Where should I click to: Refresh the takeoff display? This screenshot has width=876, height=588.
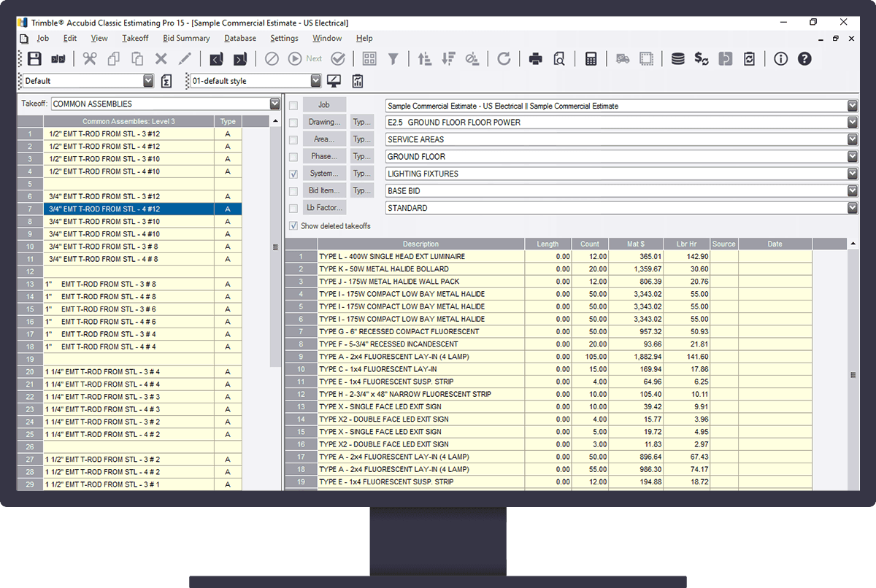pyautogui.click(x=504, y=58)
